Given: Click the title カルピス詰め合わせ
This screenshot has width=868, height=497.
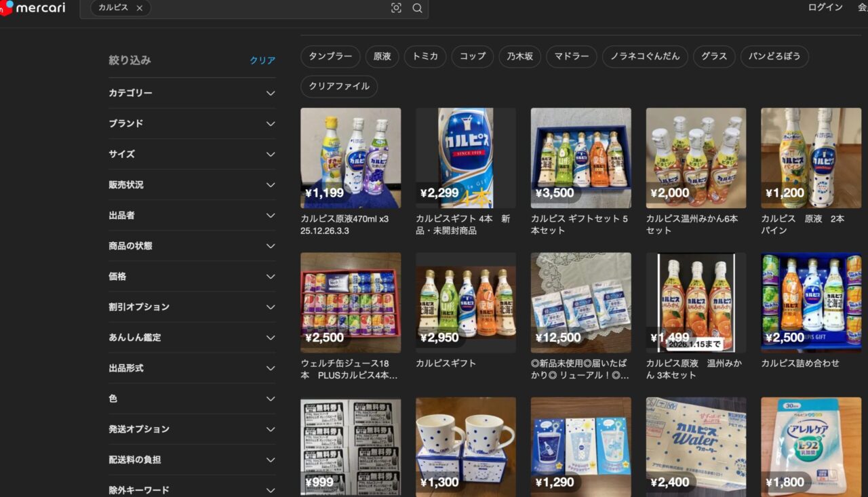Looking at the screenshot, I should click(800, 363).
